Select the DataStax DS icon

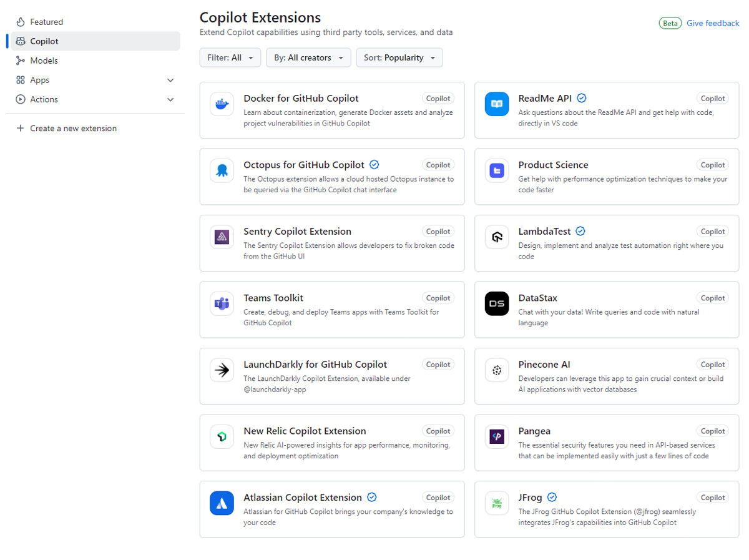click(x=496, y=303)
